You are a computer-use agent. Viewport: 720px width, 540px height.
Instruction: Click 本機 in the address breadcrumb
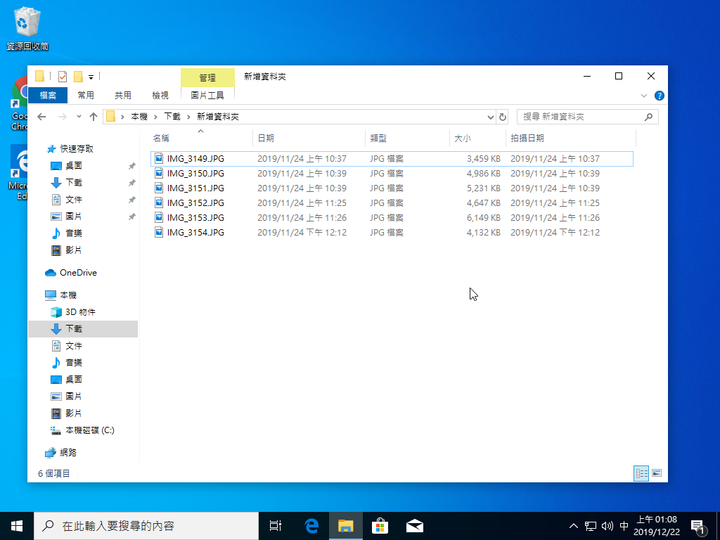click(139, 117)
